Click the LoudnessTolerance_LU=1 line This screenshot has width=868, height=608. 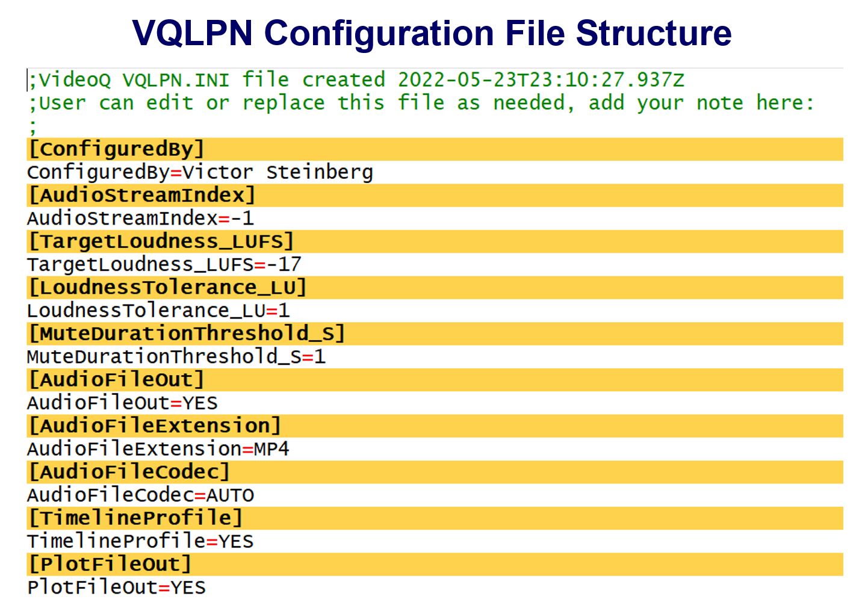coord(158,311)
